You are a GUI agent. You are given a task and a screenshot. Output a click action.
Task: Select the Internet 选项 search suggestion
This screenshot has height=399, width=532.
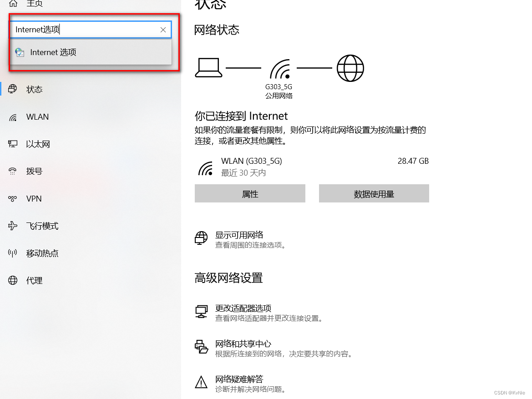pyautogui.click(x=91, y=52)
